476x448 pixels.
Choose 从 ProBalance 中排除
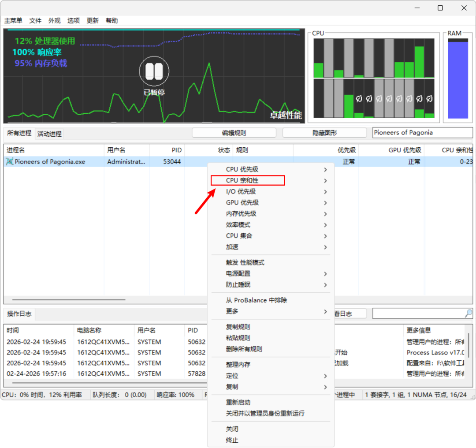coord(271,300)
